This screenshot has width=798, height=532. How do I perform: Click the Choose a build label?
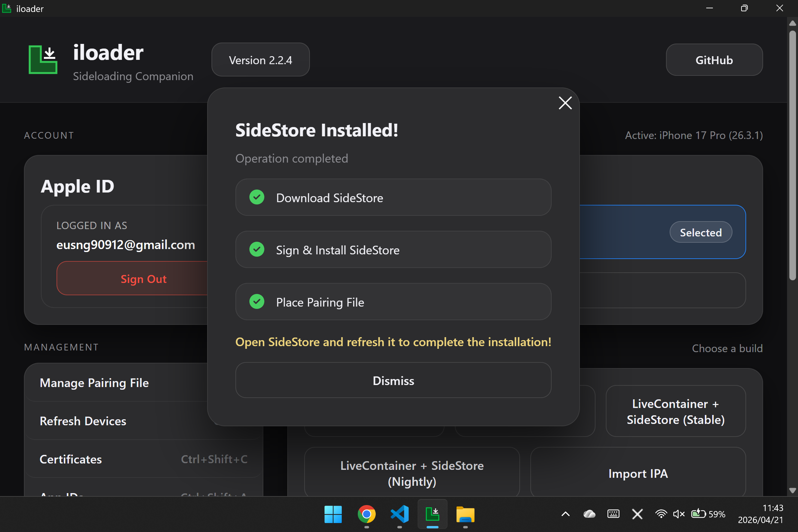(727, 348)
